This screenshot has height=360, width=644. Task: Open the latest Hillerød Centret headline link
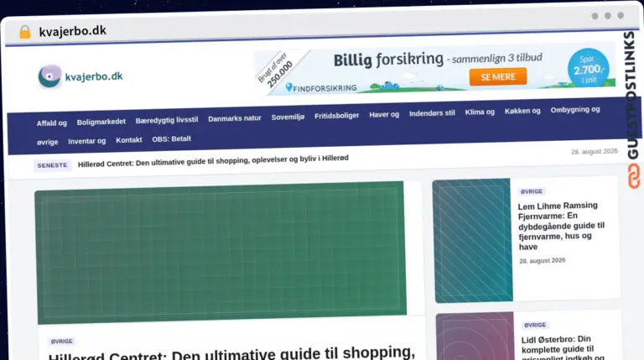[x=213, y=160]
